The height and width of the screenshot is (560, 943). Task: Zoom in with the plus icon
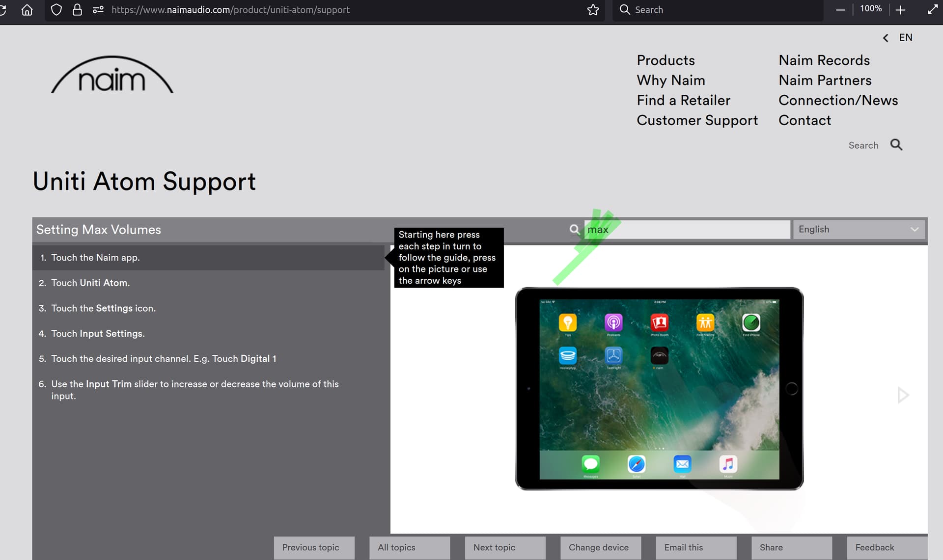(x=900, y=10)
